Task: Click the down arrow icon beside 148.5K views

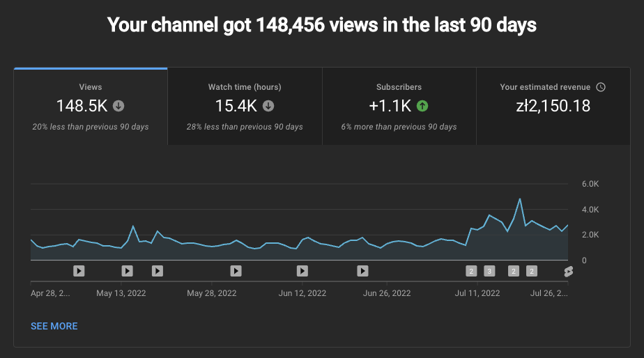Action: [x=118, y=106]
